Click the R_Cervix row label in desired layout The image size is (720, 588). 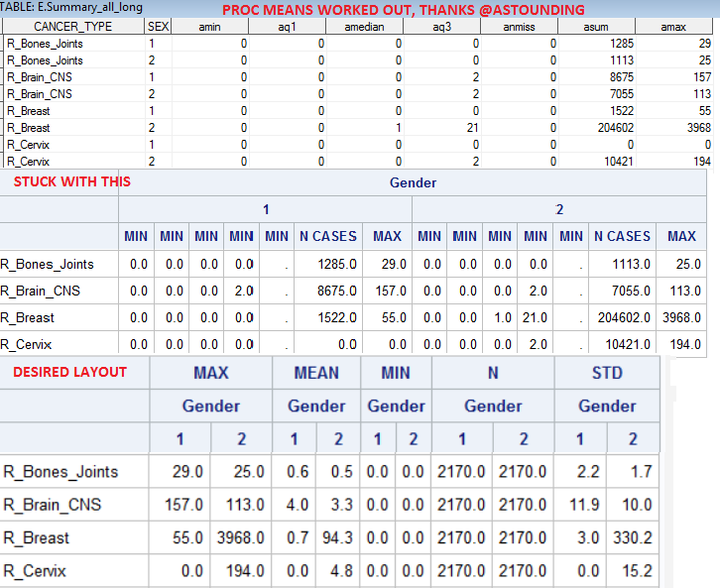(x=35, y=570)
